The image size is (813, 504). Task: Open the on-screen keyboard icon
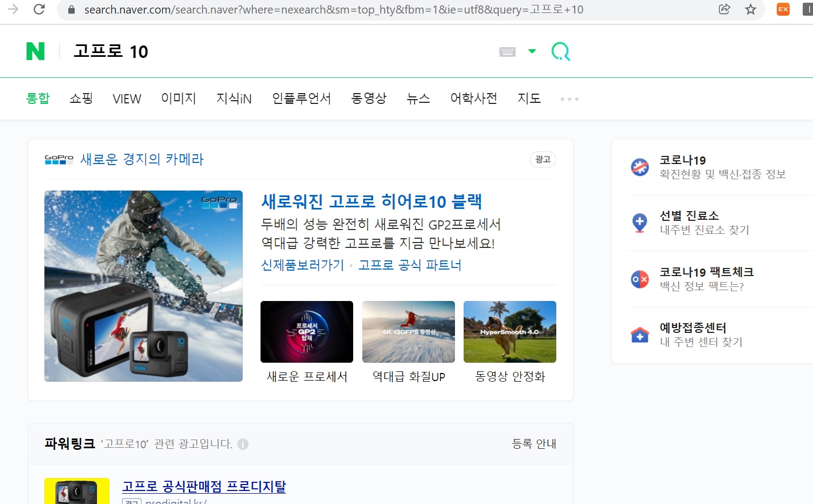508,52
